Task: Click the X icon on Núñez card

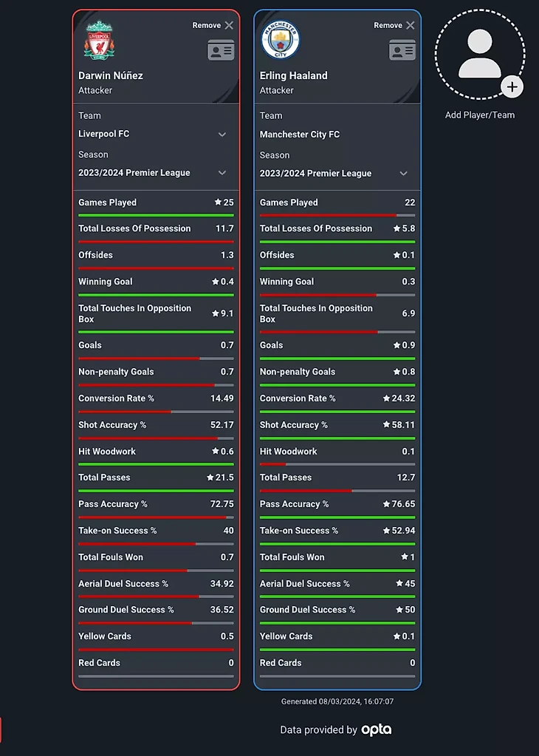Action: click(x=229, y=25)
